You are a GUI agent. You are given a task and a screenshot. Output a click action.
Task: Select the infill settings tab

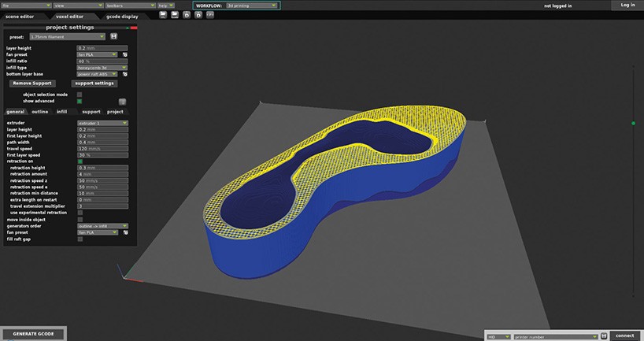(x=61, y=112)
